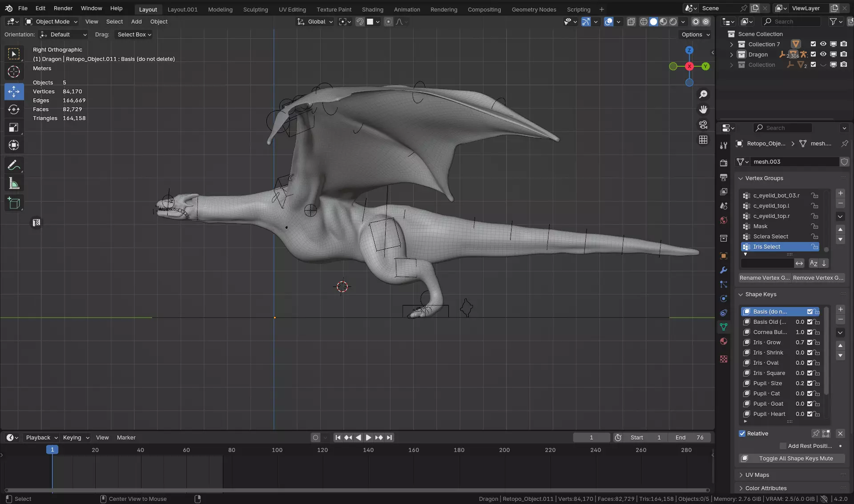Click the Pan view hand icon

[703, 109]
